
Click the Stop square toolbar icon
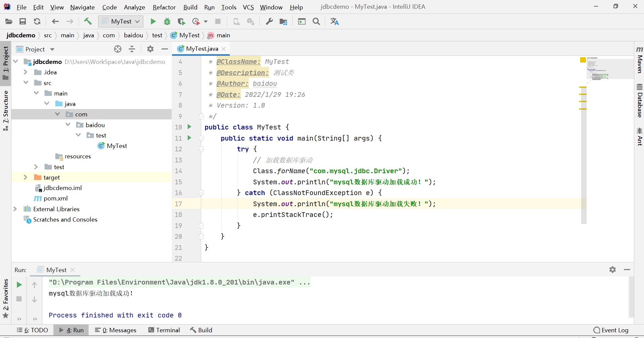218,22
